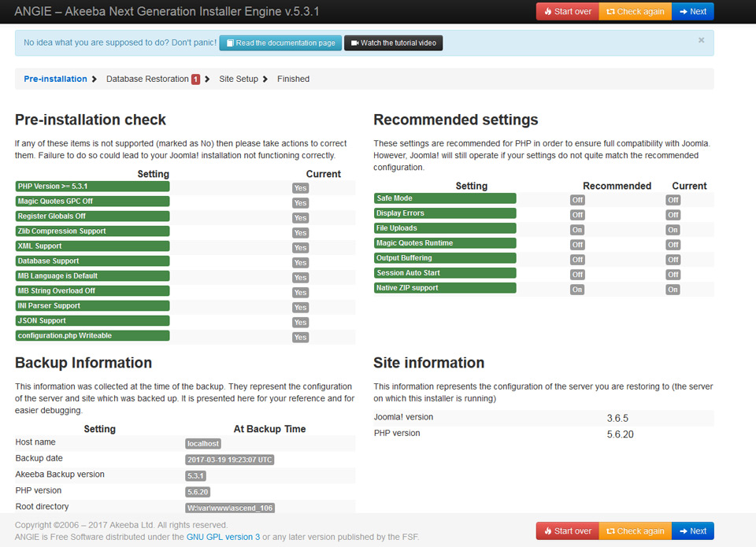Click the Joomla! version 3.6.5 value
This screenshot has width=756, height=547.
[617, 419]
